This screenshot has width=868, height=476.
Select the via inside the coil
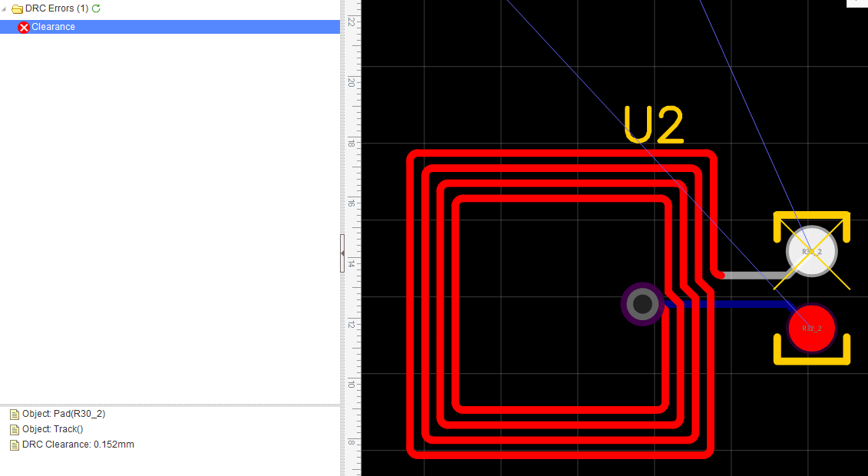point(642,304)
